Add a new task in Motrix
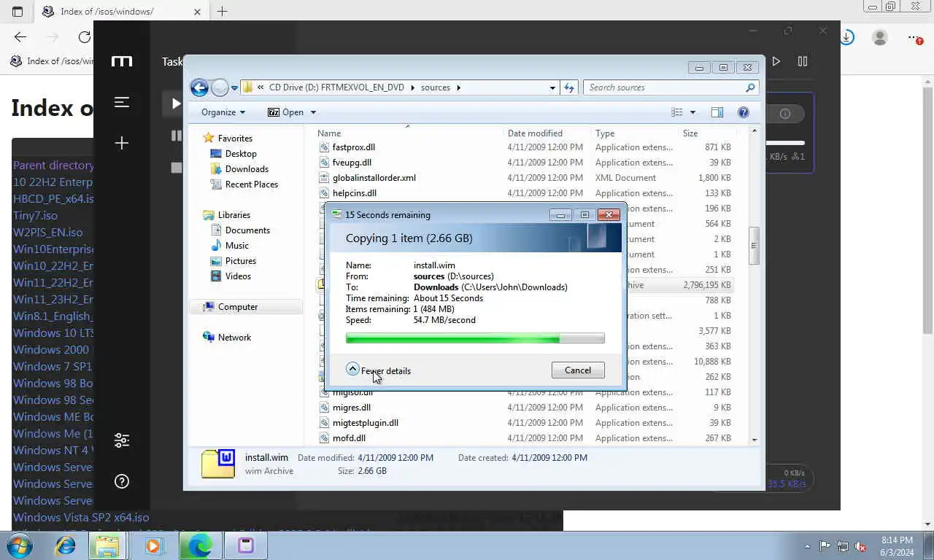 122,143
